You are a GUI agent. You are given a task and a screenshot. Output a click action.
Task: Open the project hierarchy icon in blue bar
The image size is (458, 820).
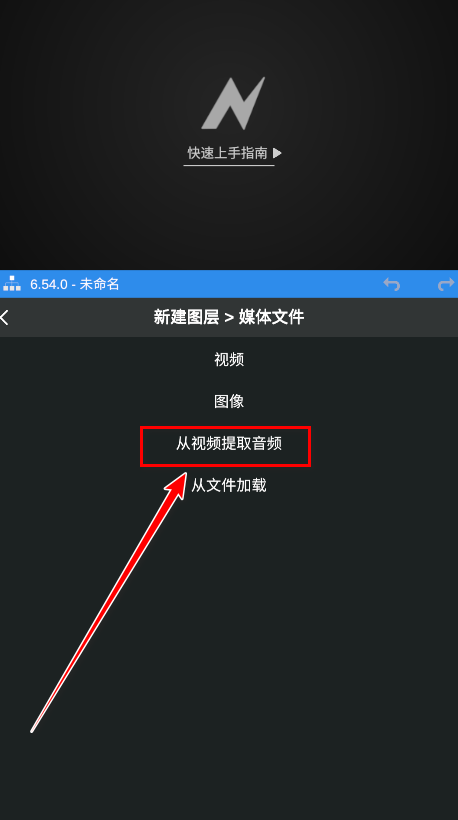[x=12, y=284]
